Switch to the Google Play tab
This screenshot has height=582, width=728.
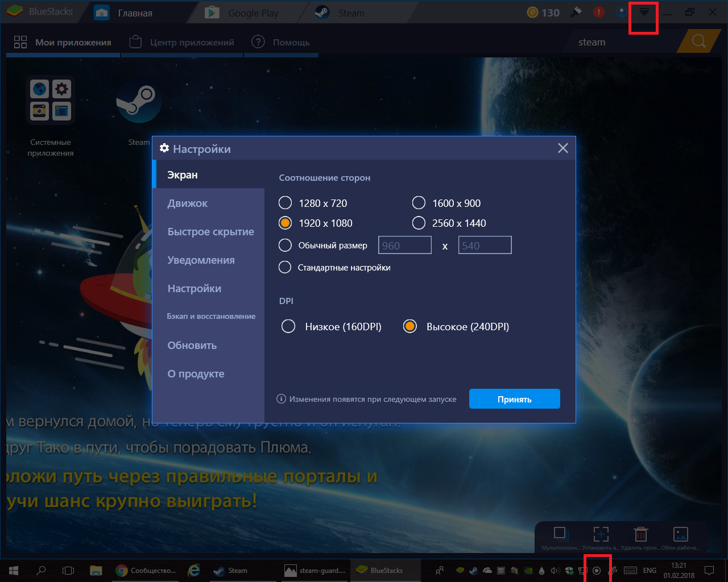point(253,13)
